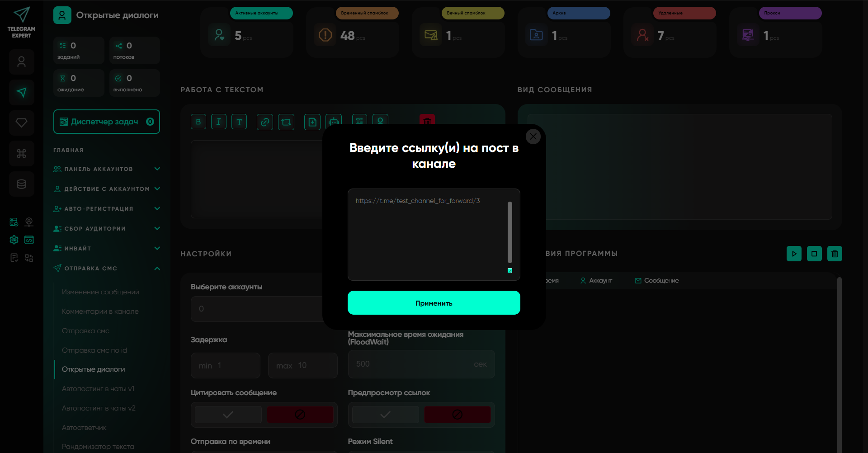Click the italic formatting icon
Image resolution: width=868 pixels, height=453 pixels.
(219, 122)
